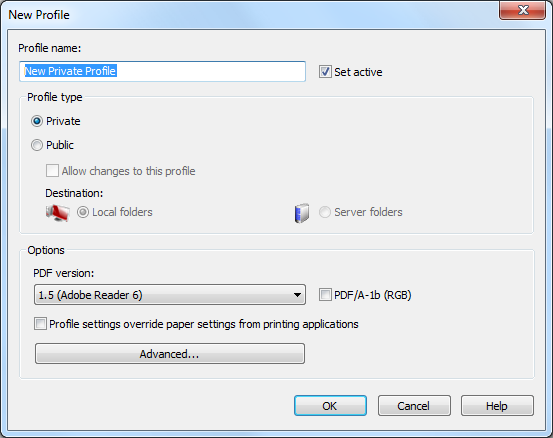The height and width of the screenshot is (438, 553).
Task: Open Help for this dialog
Action: click(497, 406)
